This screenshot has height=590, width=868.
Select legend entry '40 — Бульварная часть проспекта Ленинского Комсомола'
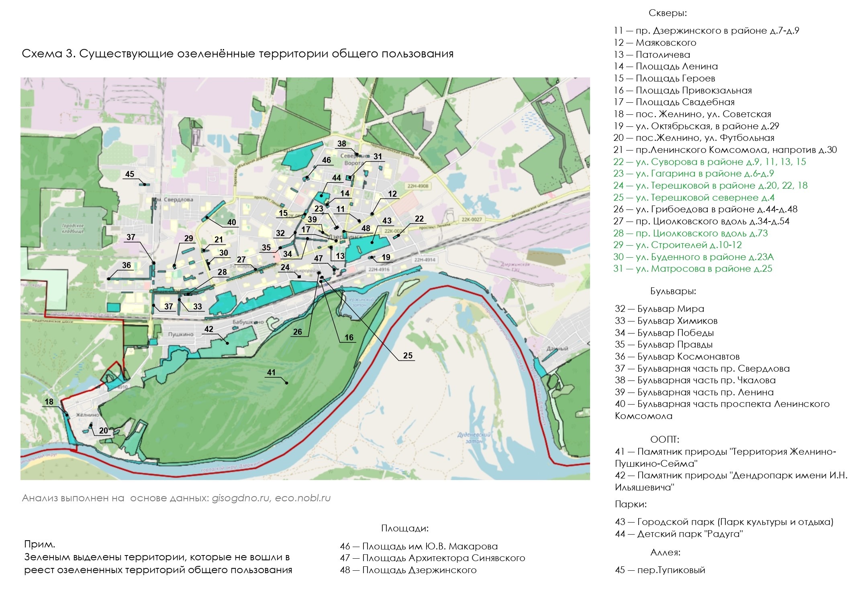[722, 410]
